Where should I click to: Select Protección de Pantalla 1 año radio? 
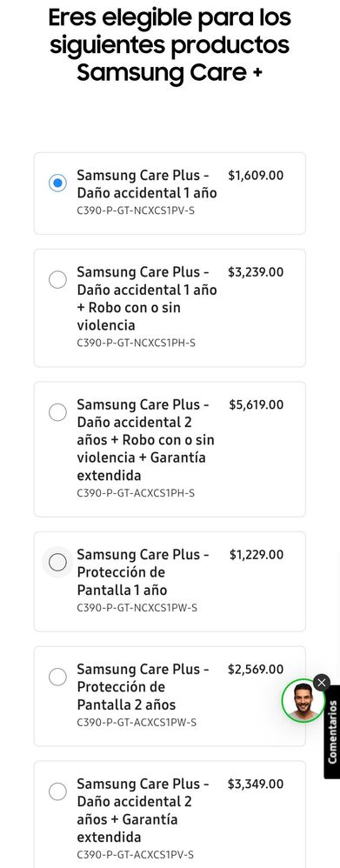[57, 563]
